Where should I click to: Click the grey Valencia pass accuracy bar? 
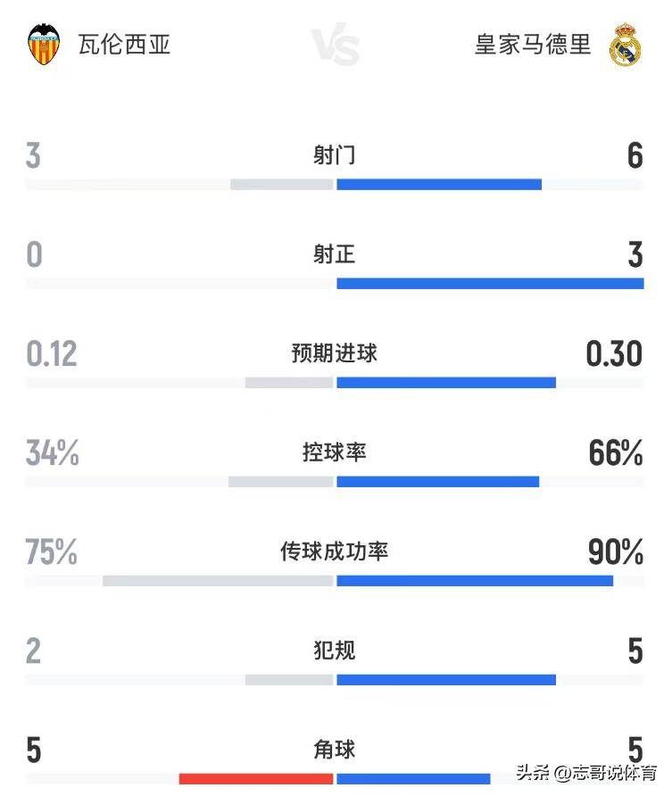pyautogui.click(x=218, y=581)
